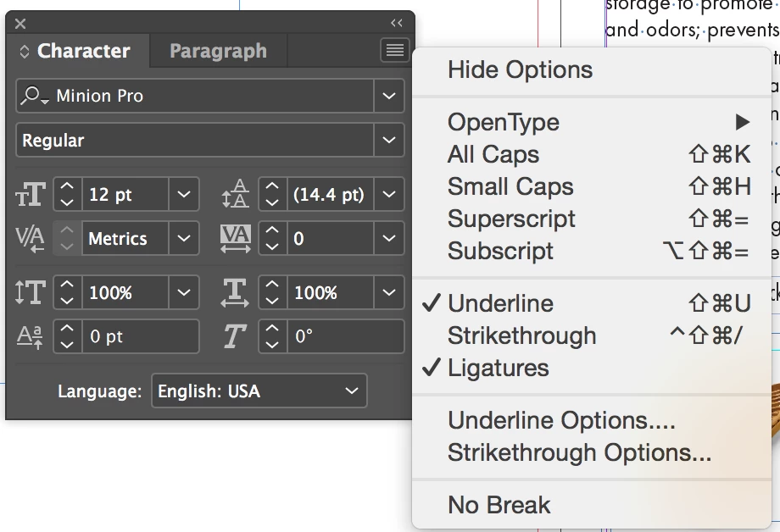Click the leading icon
780x532 pixels.
(236, 194)
